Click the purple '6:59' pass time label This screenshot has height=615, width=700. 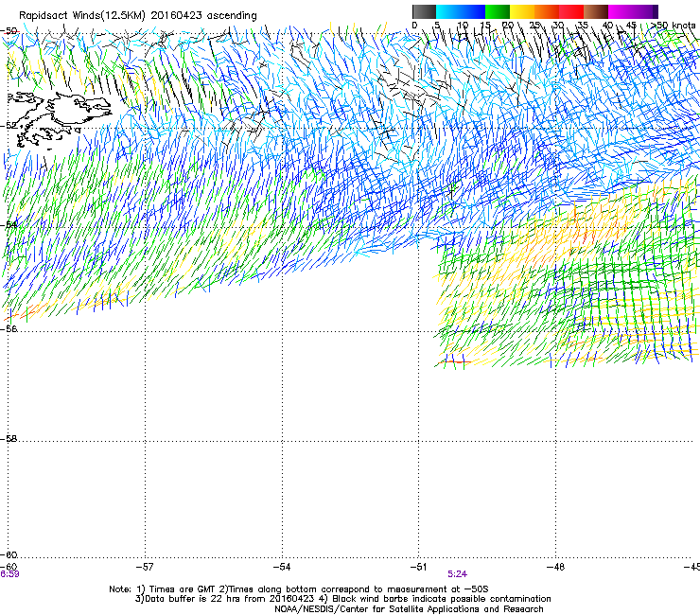[9, 574]
